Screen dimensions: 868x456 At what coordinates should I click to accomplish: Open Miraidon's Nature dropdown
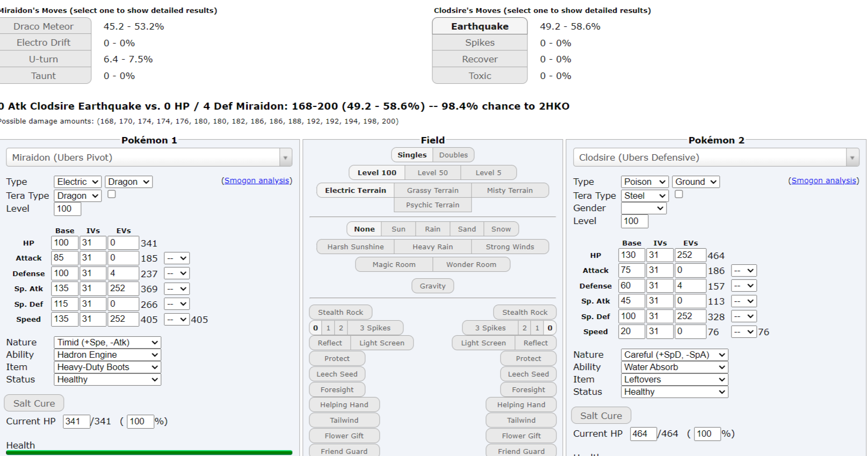(x=107, y=342)
